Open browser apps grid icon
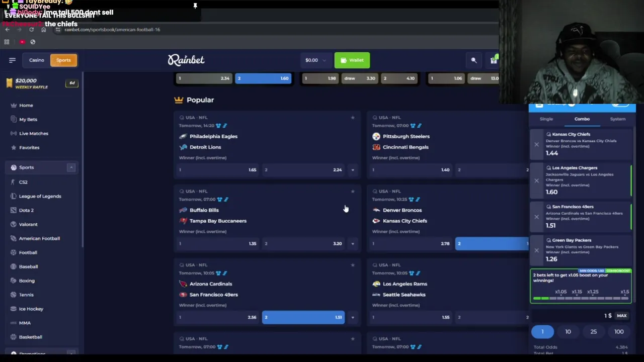Screen dimensions: 644x362 click(x=7, y=42)
